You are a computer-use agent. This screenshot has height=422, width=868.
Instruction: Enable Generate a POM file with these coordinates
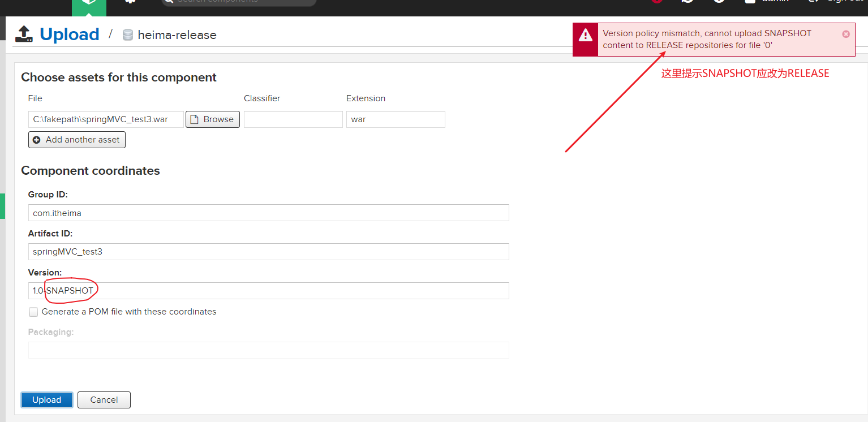pos(33,312)
